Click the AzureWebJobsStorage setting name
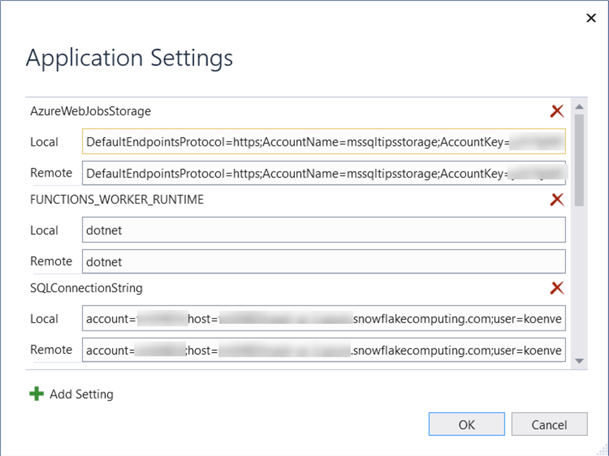 pyautogui.click(x=90, y=111)
